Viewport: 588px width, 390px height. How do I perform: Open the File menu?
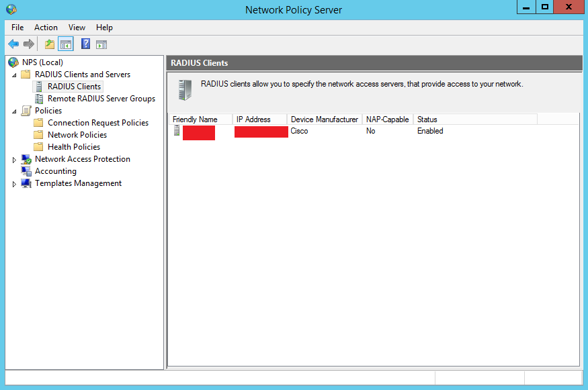17,28
